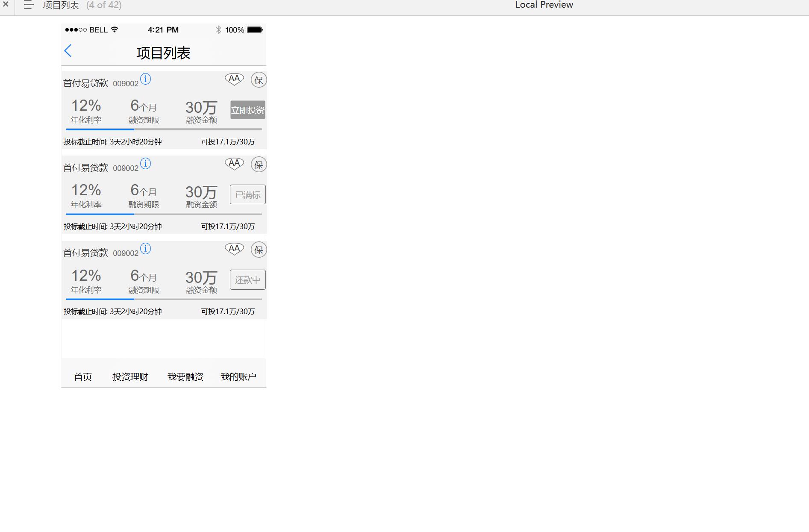Click the battery icon in the phone status bar
This screenshot has height=532, width=809.
[x=255, y=30]
